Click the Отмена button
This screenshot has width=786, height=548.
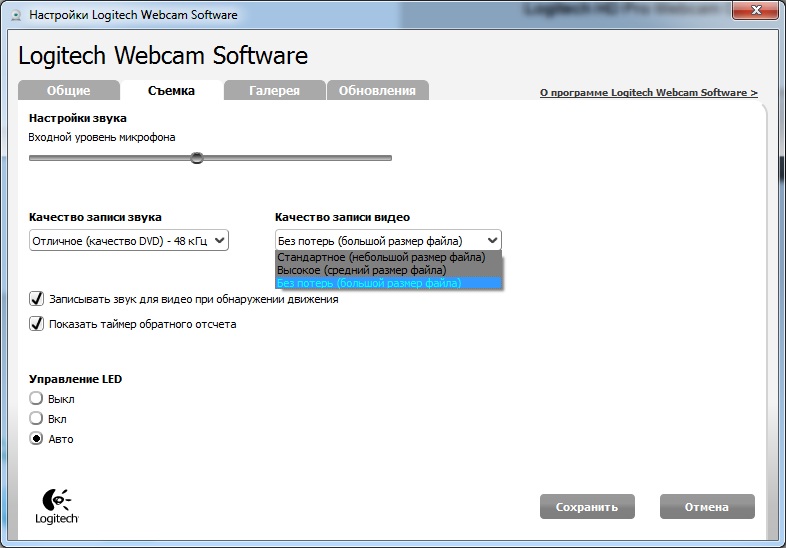click(x=706, y=507)
